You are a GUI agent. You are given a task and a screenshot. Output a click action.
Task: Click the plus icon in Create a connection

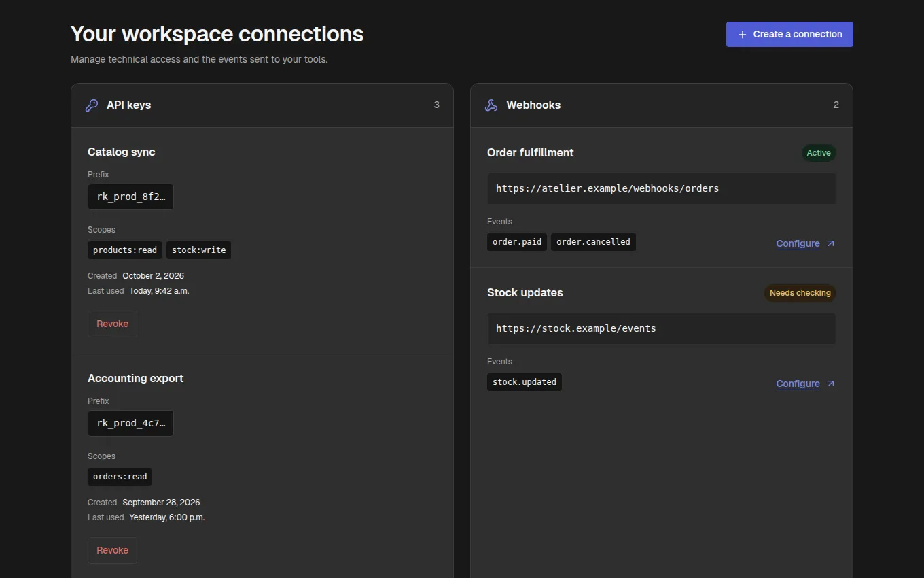coord(742,35)
